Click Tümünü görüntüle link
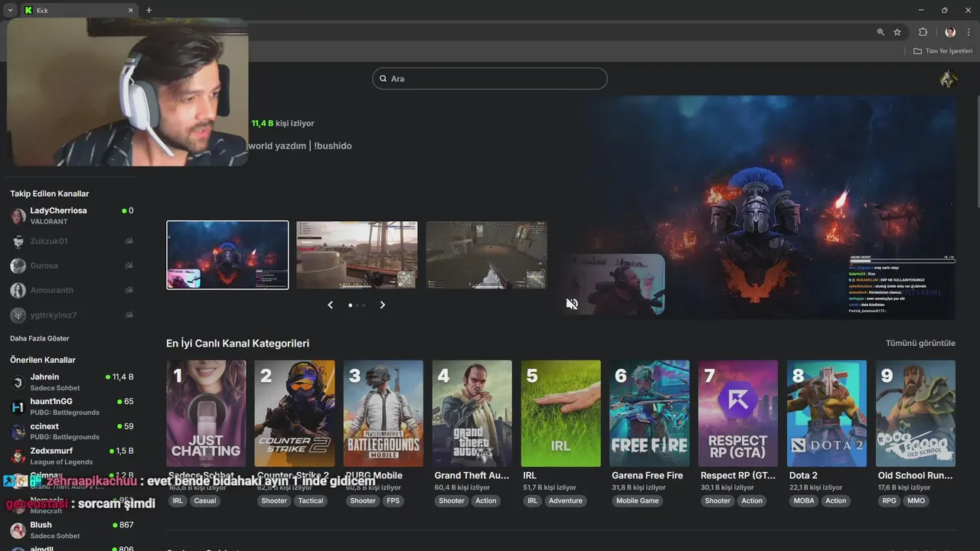 [x=920, y=344]
